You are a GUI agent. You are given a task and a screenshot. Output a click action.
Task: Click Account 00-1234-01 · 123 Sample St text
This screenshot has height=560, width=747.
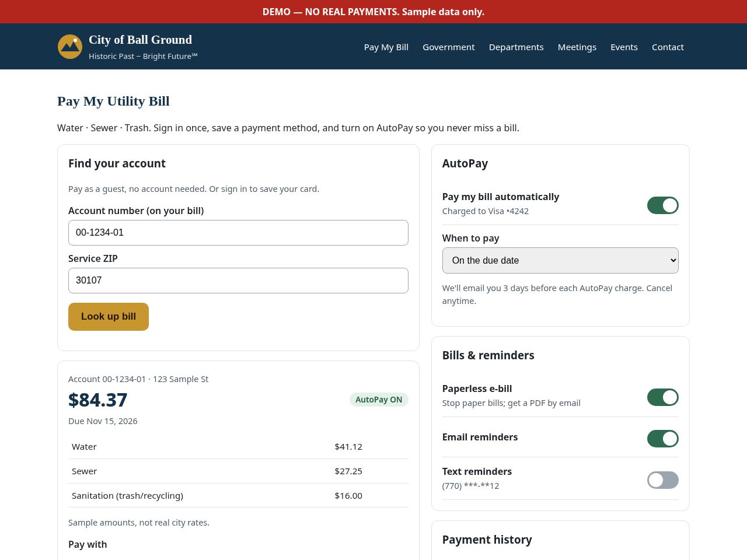tap(138, 379)
